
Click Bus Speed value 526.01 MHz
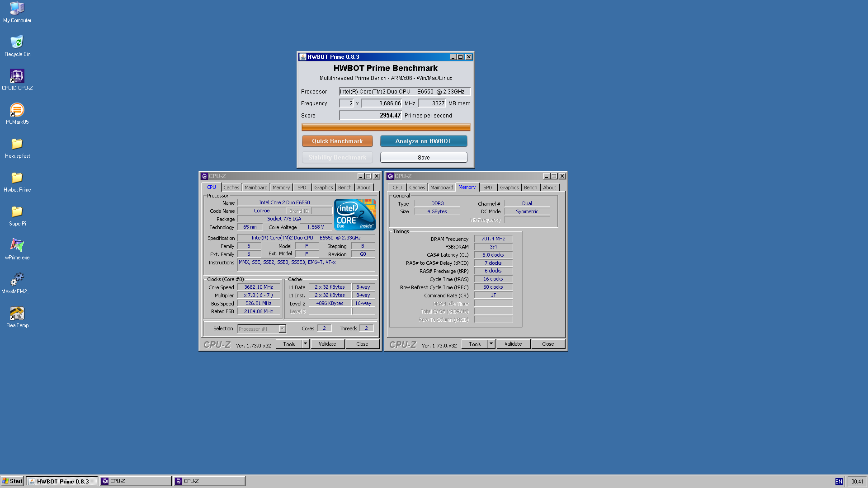click(x=259, y=303)
